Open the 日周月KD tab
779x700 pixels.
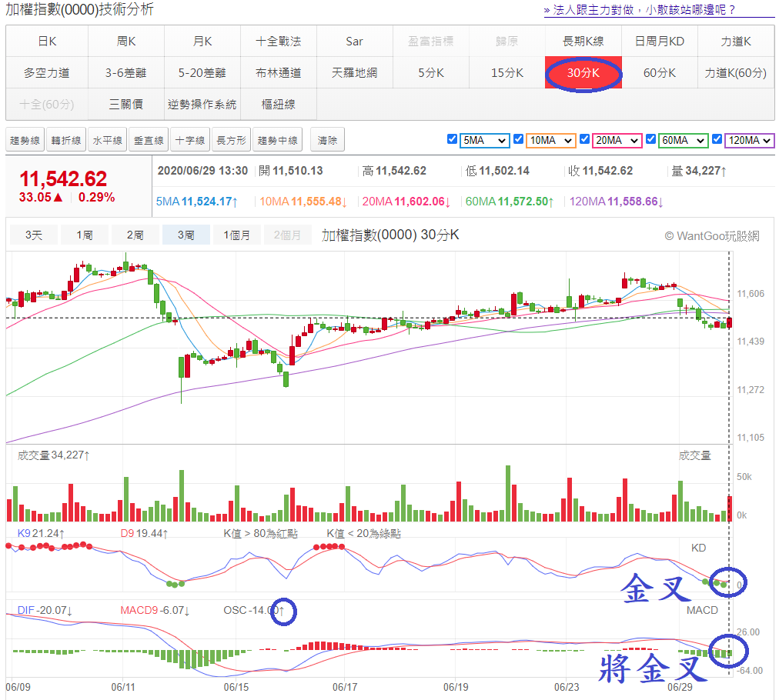point(659,42)
